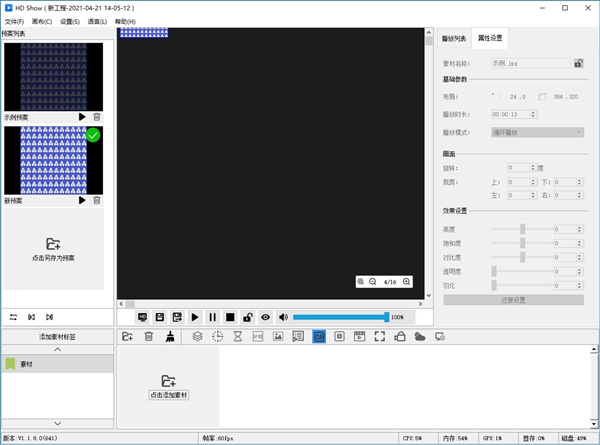Image resolution: width=600 pixels, height=445 pixels.
Task: Click 点击添加素材 to add material
Action: tap(168, 387)
